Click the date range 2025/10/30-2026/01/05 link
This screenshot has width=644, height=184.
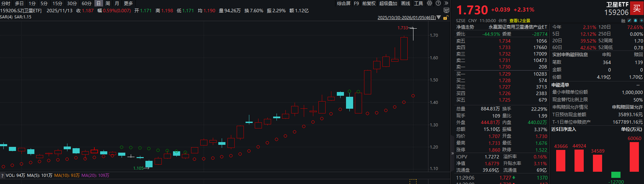pyautogui.click(x=407, y=18)
